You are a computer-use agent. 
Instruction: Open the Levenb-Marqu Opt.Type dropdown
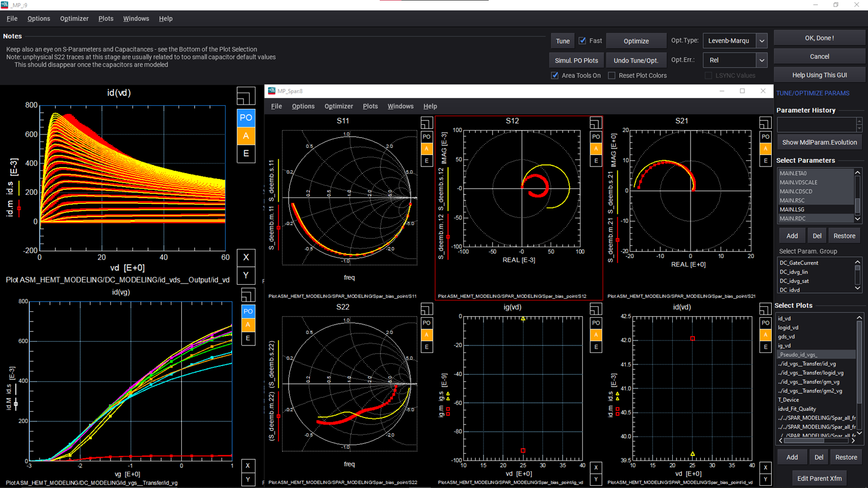click(762, 40)
